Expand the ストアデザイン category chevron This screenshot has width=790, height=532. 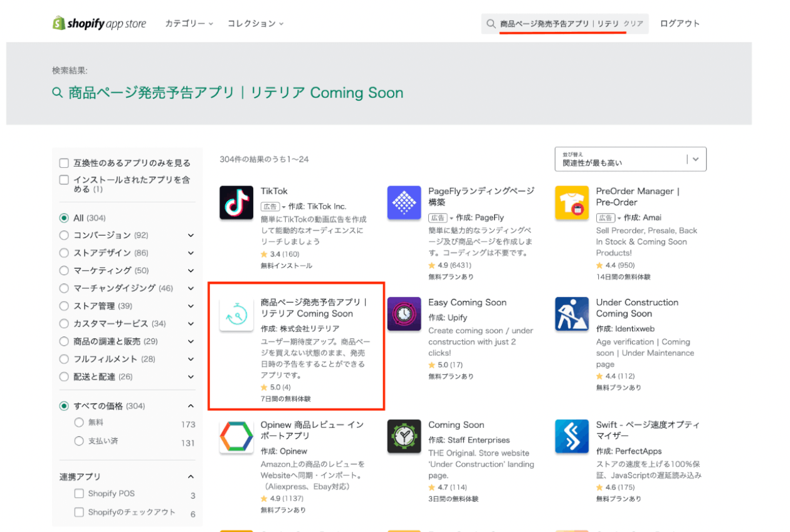[x=191, y=253]
